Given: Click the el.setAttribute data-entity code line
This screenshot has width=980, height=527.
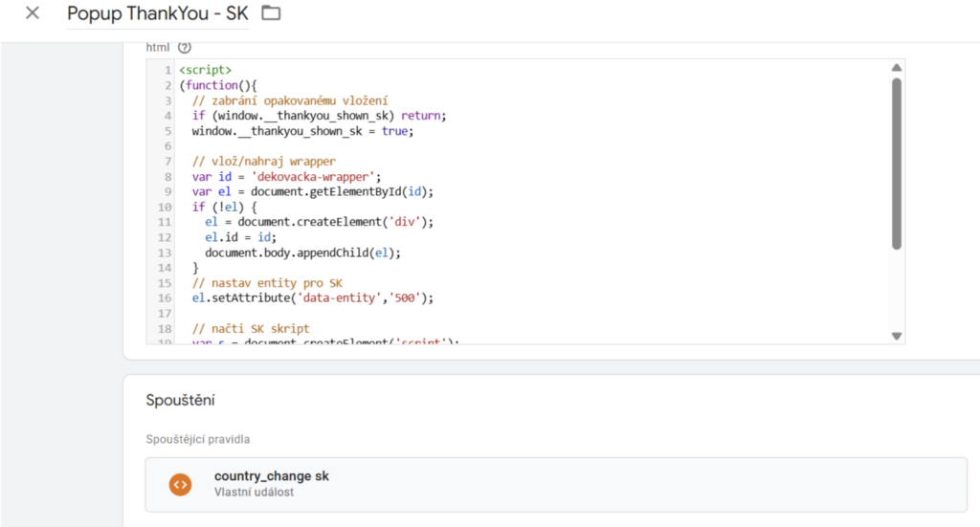Looking at the screenshot, I should (x=312, y=297).
